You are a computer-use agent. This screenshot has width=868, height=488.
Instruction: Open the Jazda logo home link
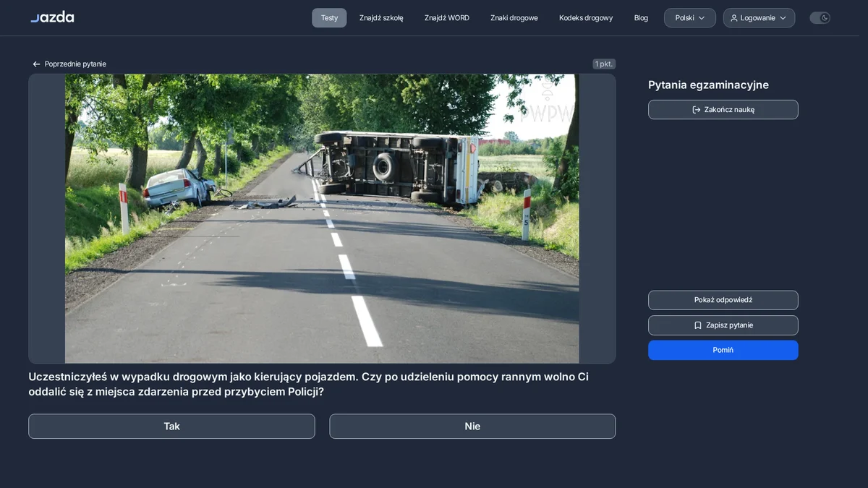(52, 17)
